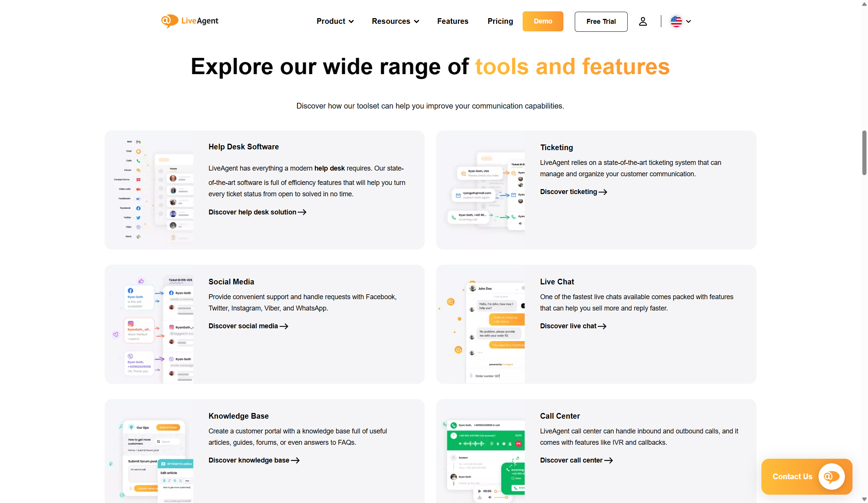Click the Help Desk Software illustration thumbnail
Image resolution: width=868 pixels, height=503 pixels.
click(x=153, y=190)
